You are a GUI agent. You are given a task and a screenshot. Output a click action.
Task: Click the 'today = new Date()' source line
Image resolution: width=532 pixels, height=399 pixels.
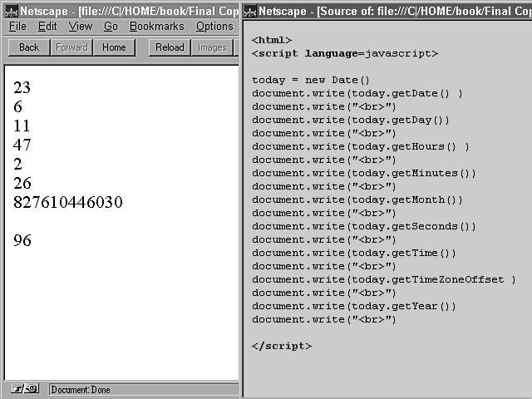(x=310, y=80)
